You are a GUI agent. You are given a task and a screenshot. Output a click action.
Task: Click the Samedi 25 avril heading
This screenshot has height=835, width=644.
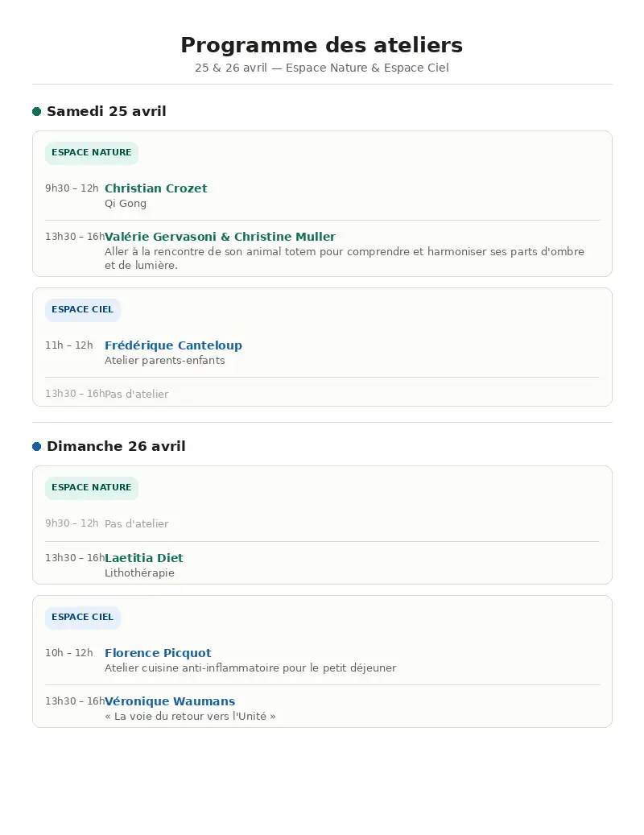(x=106, y=111)
